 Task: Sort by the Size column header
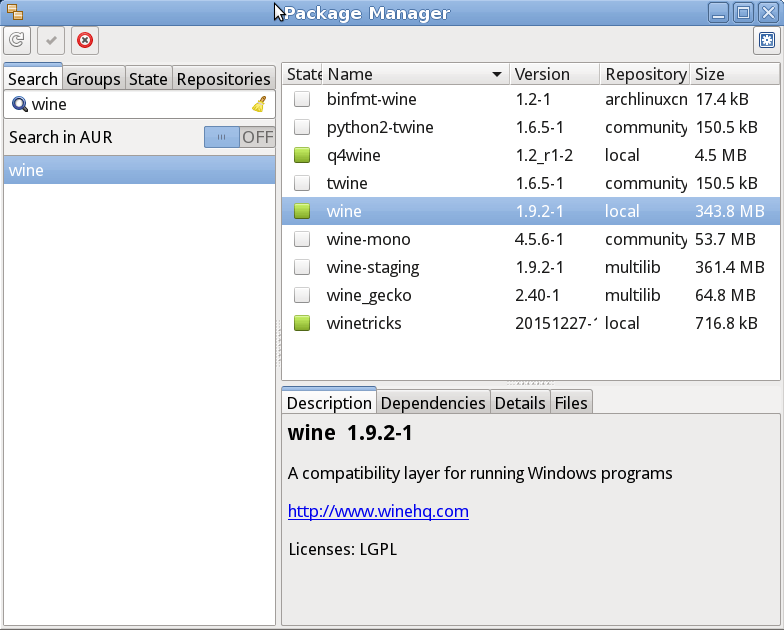735,74
